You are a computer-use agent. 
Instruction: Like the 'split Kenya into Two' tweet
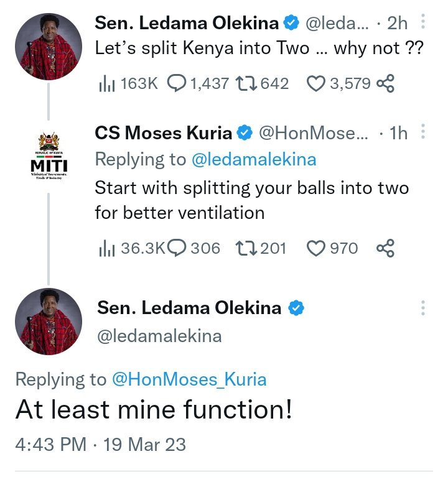pos(317,83)
